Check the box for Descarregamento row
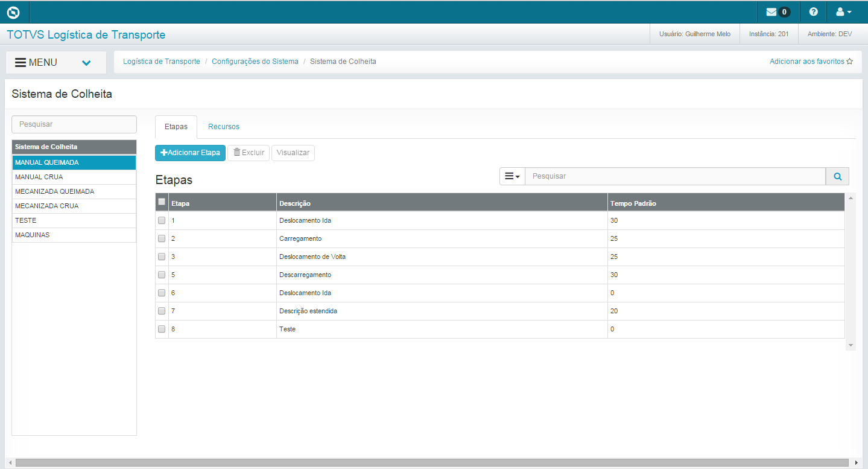 (x=162, y=275)
